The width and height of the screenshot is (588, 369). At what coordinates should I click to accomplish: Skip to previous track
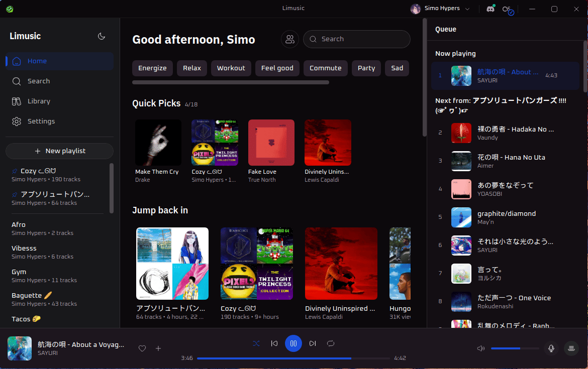(x=274, y=343)
